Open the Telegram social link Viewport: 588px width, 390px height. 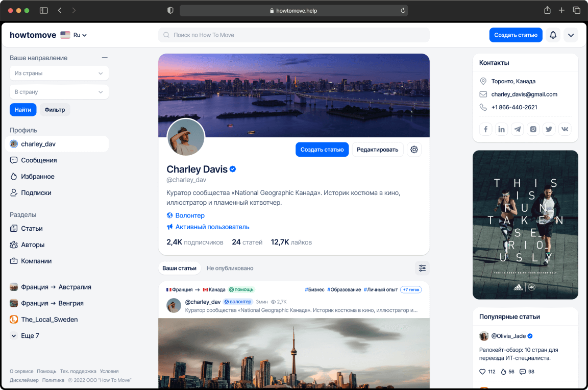(518, 129)
